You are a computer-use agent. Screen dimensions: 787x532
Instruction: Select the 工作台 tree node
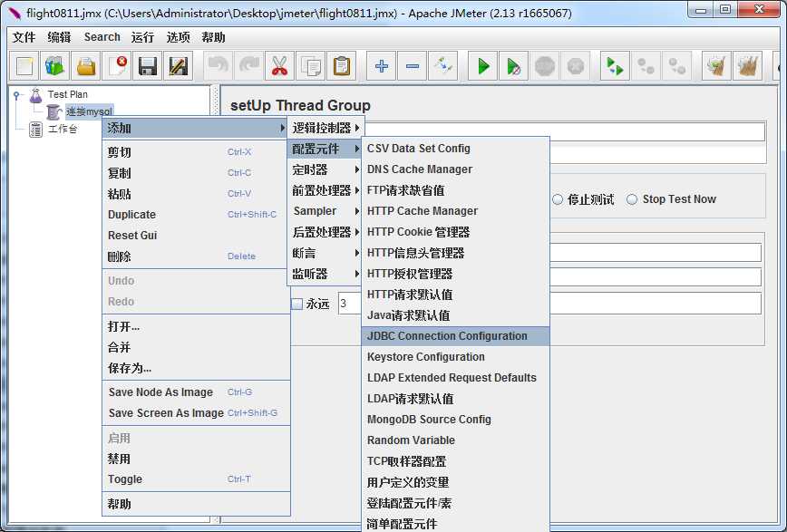click(x=63, y=129)
